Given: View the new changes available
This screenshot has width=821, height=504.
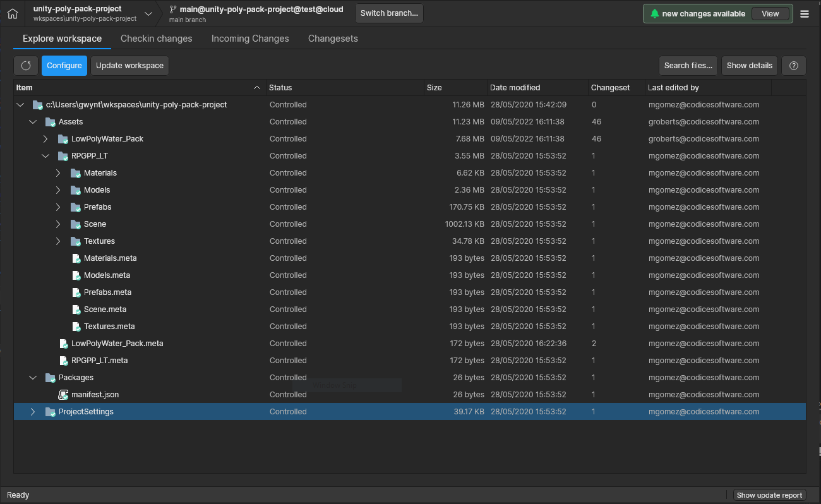Looking at the screenshot, I should (x=770, y=13).
